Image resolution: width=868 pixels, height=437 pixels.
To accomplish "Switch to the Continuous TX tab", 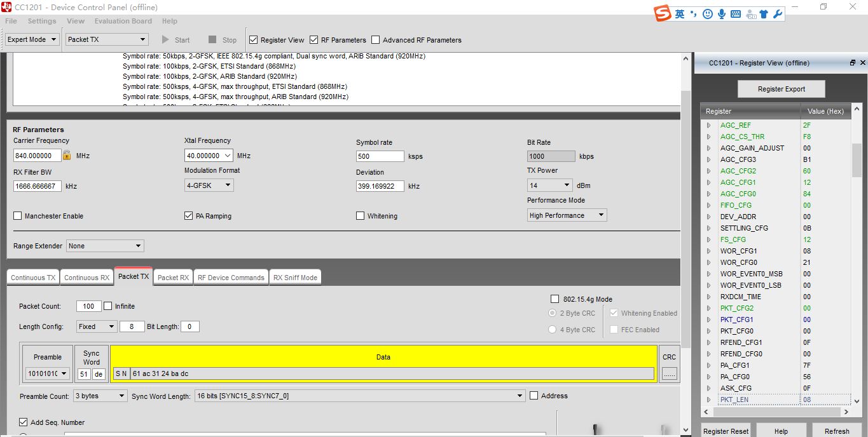I will [33, 278].
